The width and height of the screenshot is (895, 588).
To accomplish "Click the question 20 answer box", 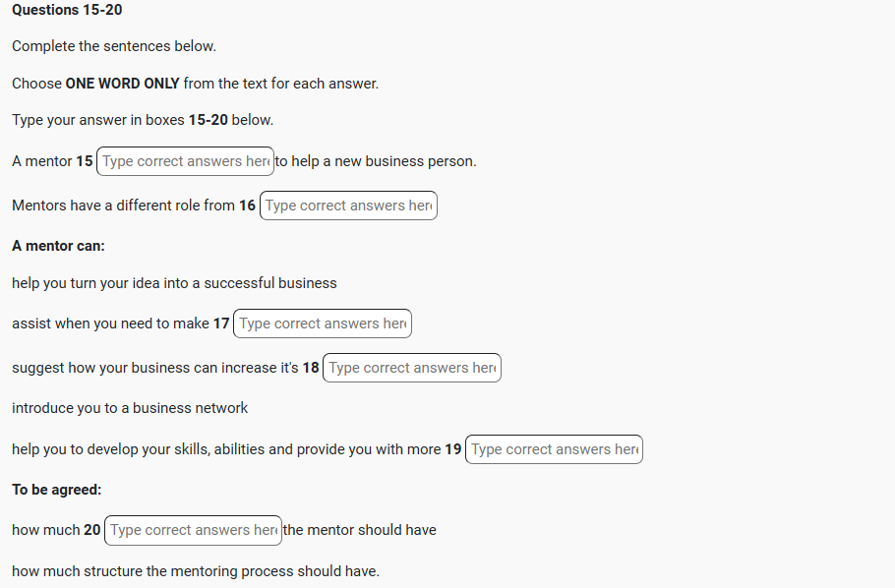I will (x=193, y=530).
